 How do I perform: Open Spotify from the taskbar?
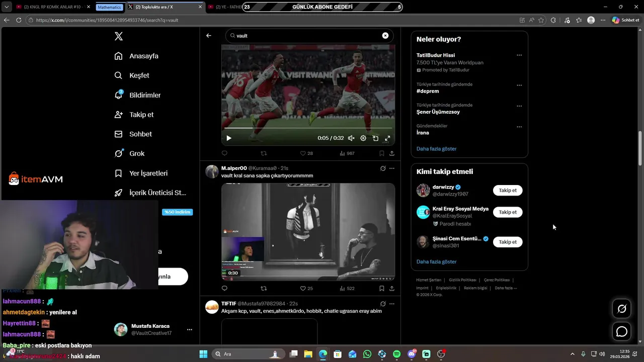[x=397, y=354]
